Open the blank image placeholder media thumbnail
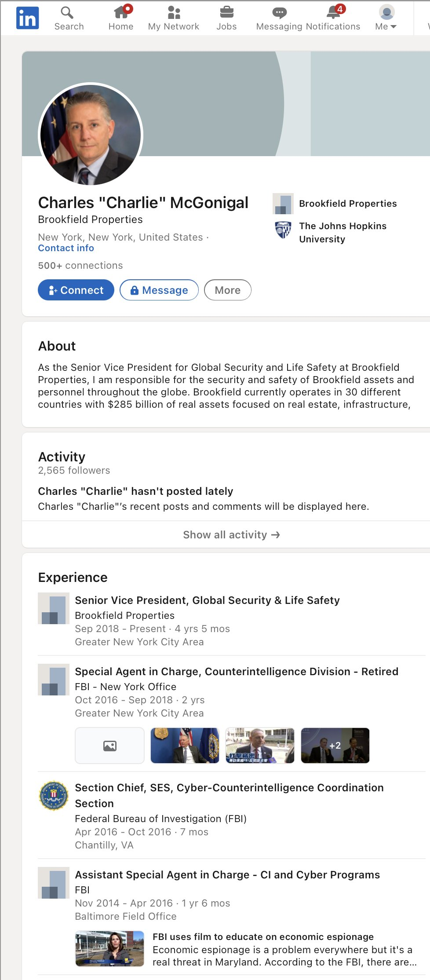The height and width of the screenshot is (980, 430). tap(110, 746)
